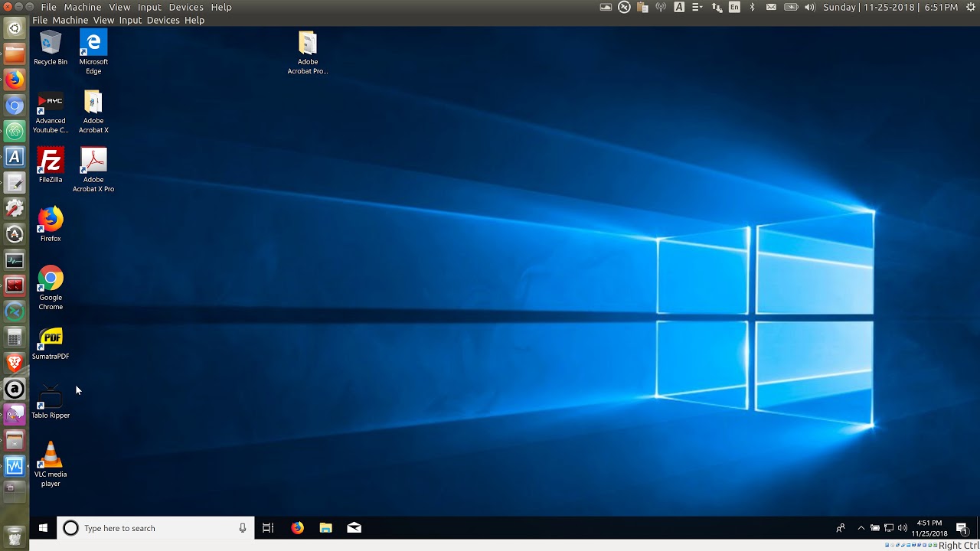Open the mail envelope indicator in the Ubuntu panel

pyautogui.click(x=772, y=7)
